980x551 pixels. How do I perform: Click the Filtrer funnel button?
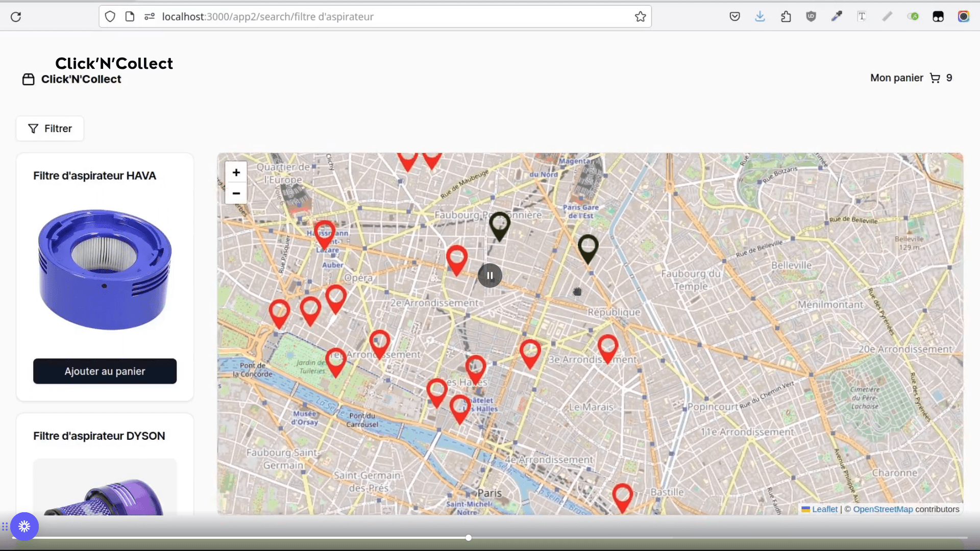pos(50,129)
